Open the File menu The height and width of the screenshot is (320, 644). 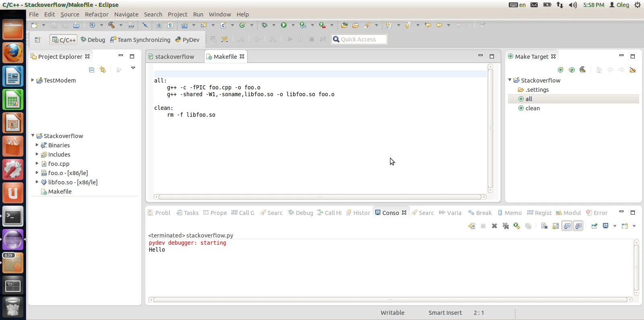[34, 14]
